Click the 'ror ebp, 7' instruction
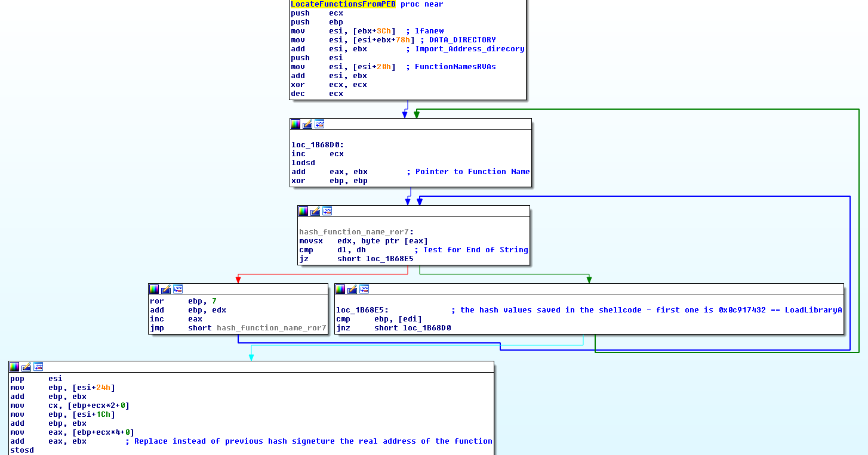Viewport: 868px width, 455px height. tap(183, 301)
